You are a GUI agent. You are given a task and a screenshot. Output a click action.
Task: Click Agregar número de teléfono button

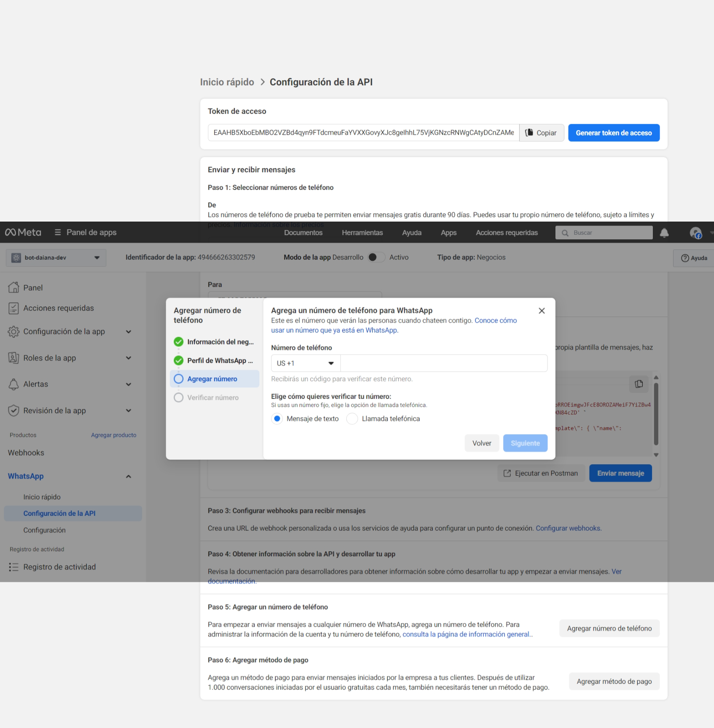pyautogui.click(x=609, y=629)
